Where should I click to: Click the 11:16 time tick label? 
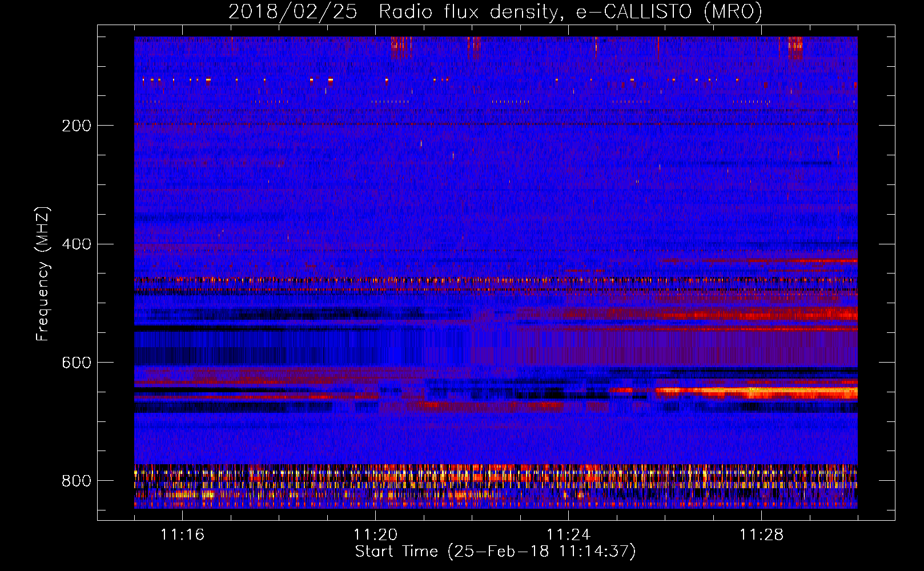pyautogui.click(x=182, y=535)
